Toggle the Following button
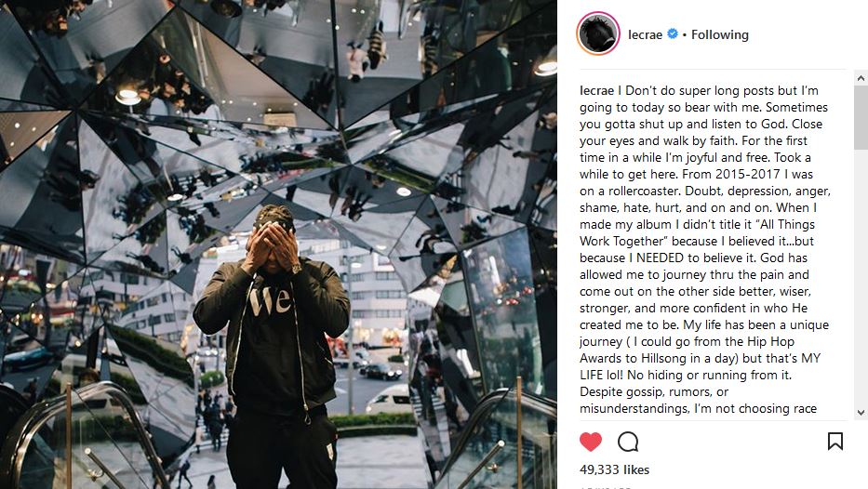 tap(720, 34)
